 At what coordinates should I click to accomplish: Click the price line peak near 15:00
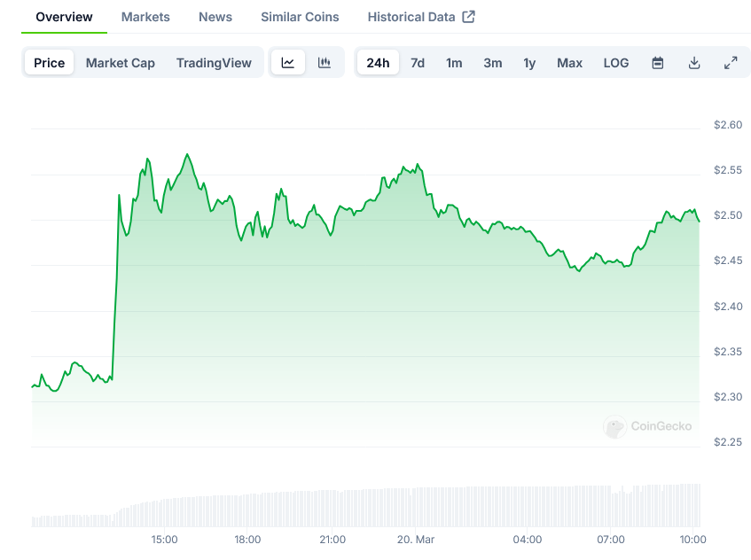pos(187,155)
